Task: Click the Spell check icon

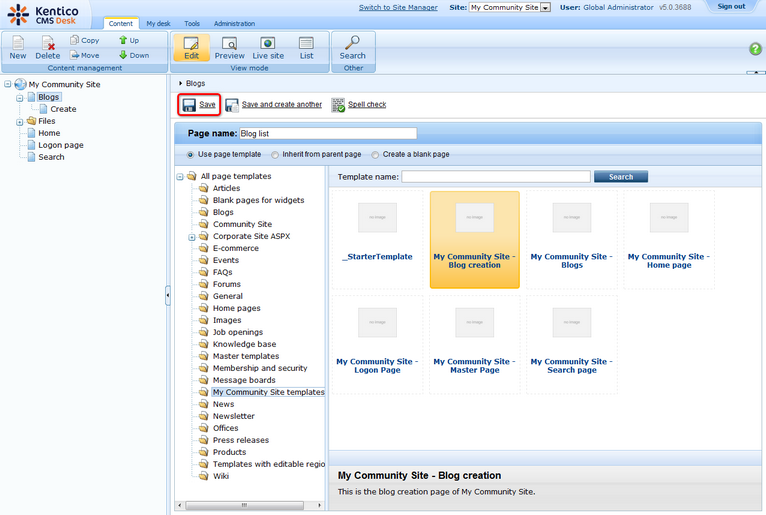Action: tap(338, 105)
